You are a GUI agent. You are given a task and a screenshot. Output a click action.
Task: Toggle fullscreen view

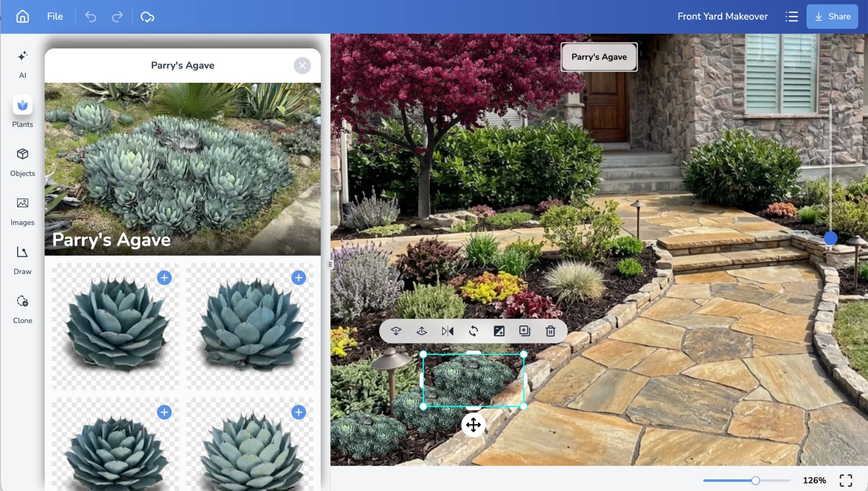(846, 481)
